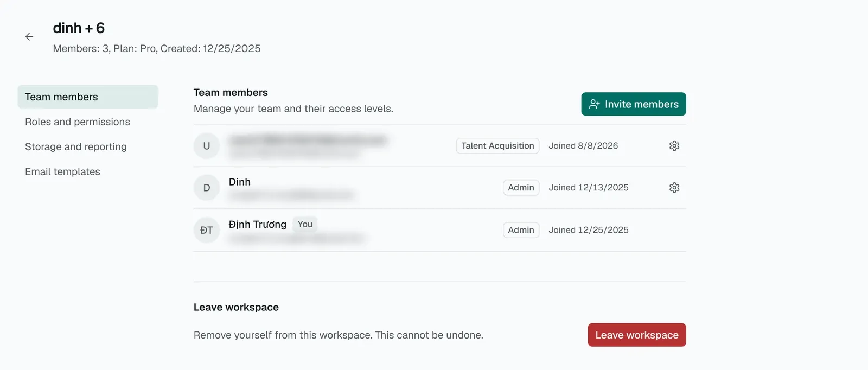Click the text Joined 12/25/2025
Viewport: 868px width, 370px height.
(589, 230)
